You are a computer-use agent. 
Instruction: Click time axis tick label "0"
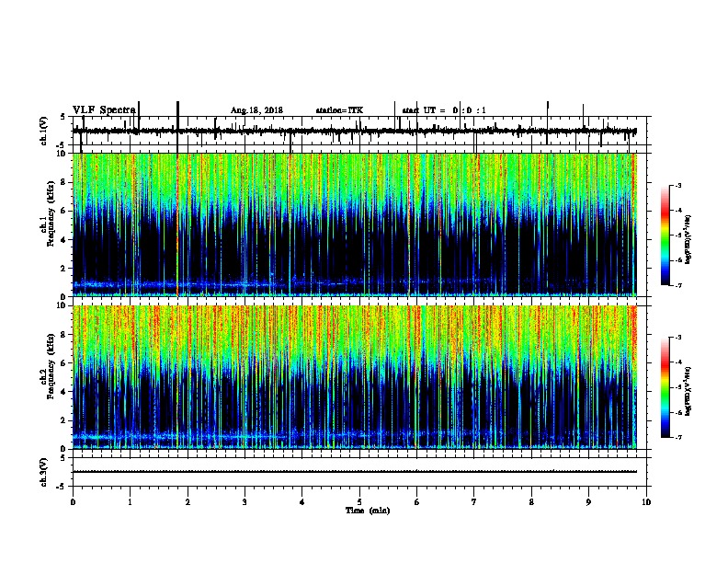pos(73,502)
